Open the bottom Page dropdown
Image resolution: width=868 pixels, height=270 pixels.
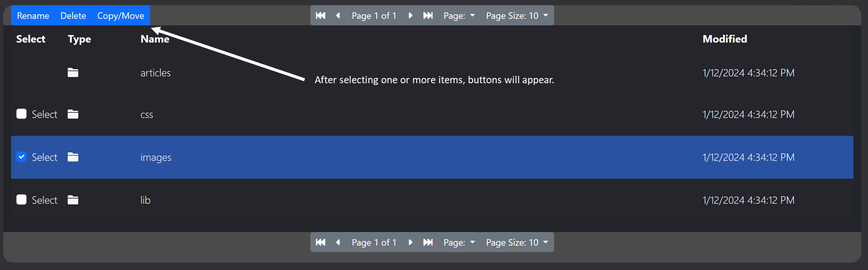coord(459,242)
